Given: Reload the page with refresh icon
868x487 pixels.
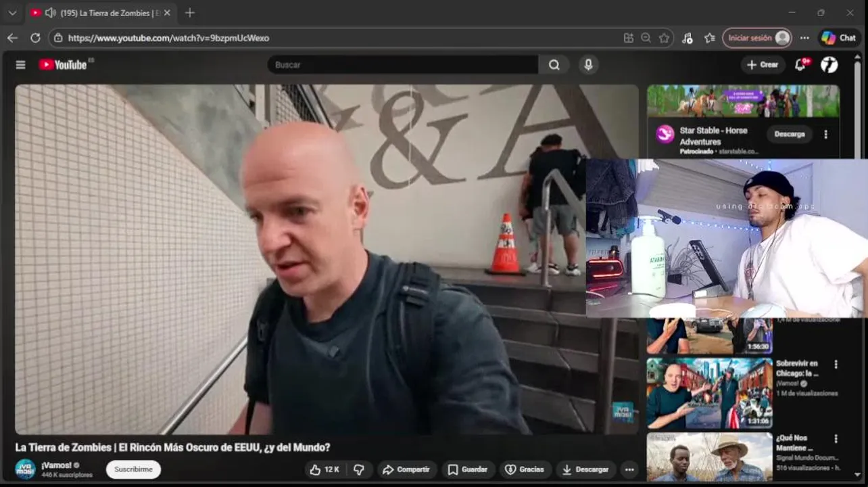Looking at the screenshot, I should 35,38.
